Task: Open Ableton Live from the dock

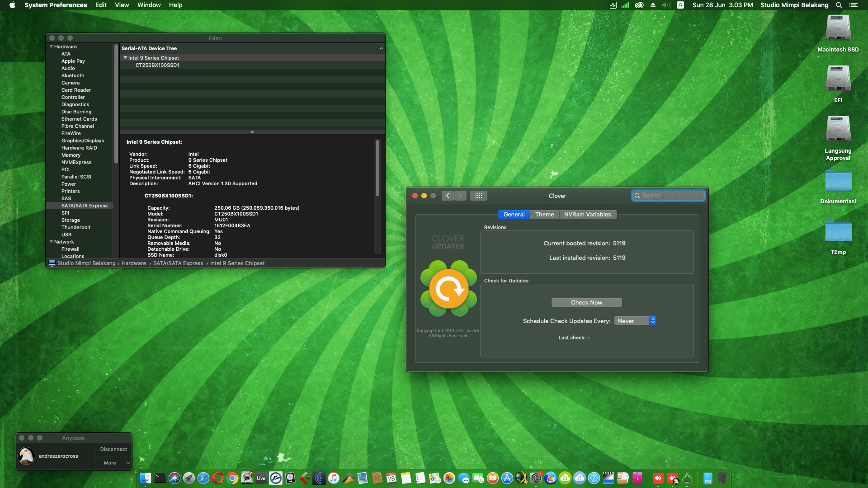Action: [261, 478]
